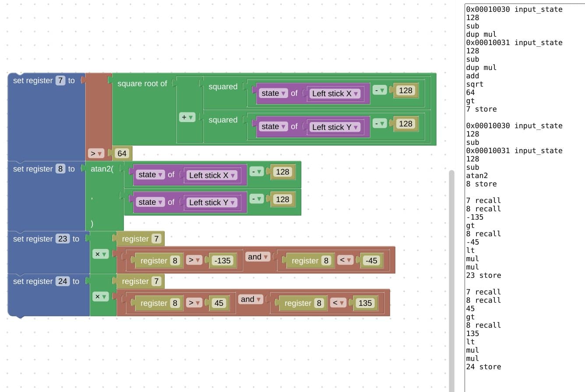Edit the 135 value in register 24 block
The height and width of the screenshot is (392, 585).
click(x=365, y=303)
